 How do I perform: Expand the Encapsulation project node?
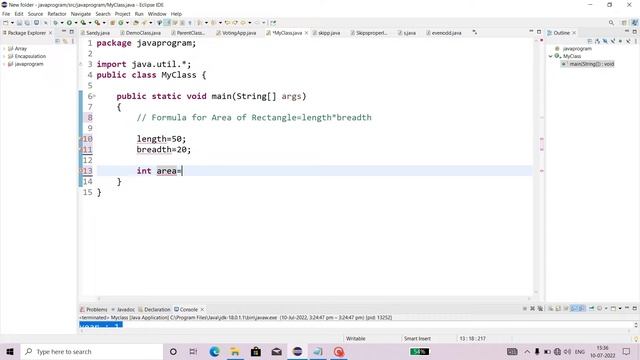[x=4, y=56]
